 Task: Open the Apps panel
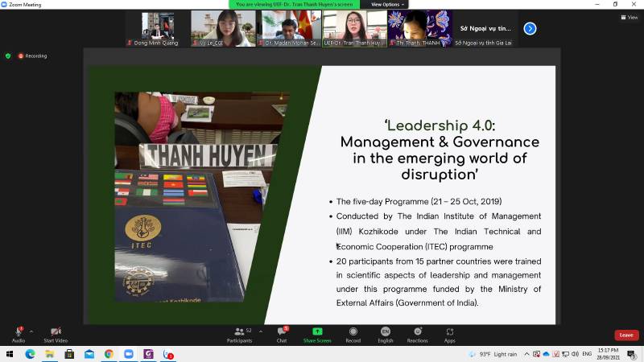pos(449,334)
